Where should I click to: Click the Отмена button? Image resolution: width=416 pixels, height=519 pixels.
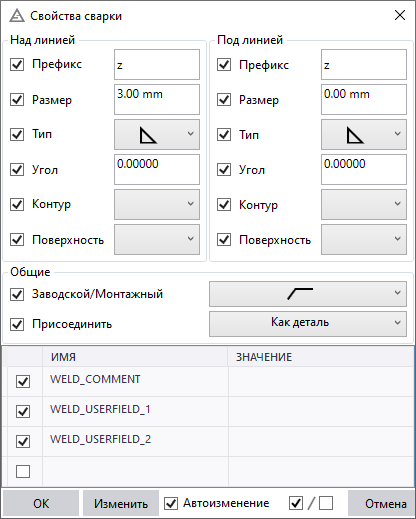point(381,503)
